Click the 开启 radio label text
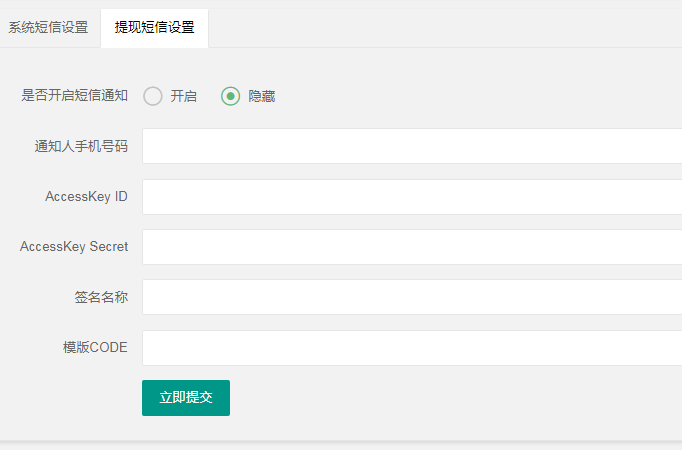Viewport: 682px width, 450px height. 184,96
